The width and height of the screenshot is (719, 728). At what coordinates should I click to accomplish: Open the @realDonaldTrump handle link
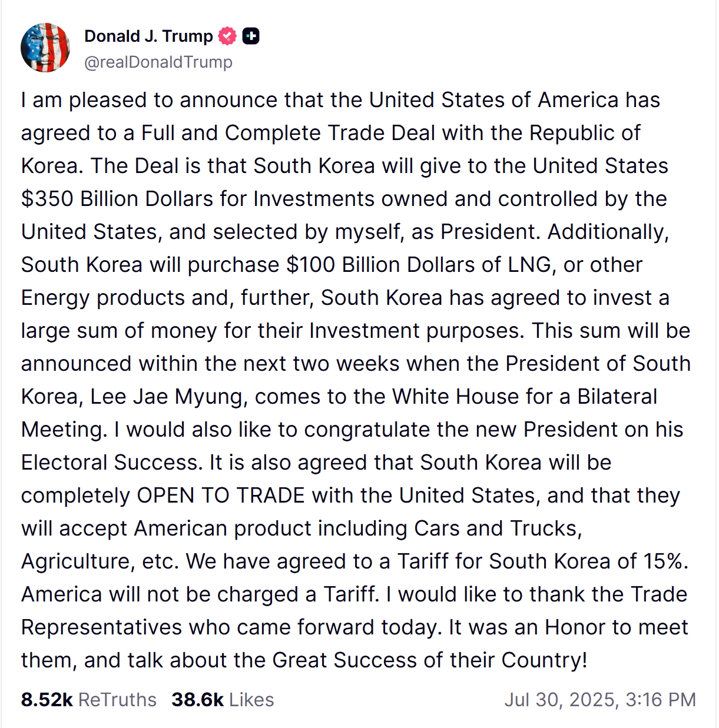pyautogui.click(x=158, y=62)
